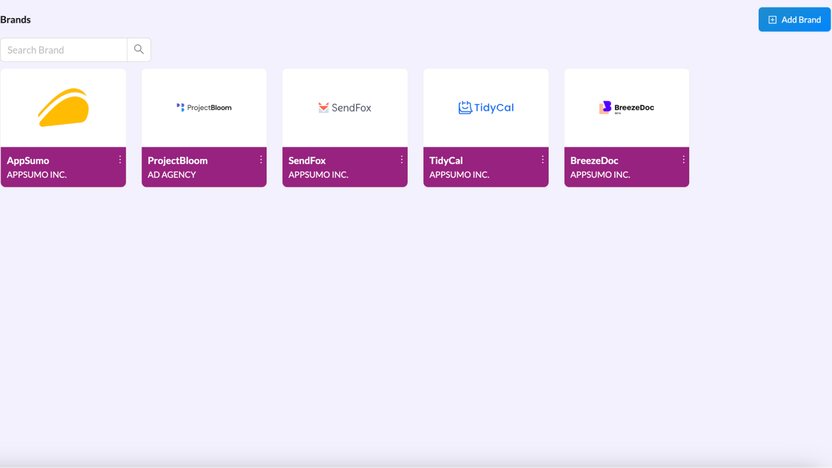Click the magnifier search icon
This screenshot has width=832, height=468.
(x=139, y=49)
